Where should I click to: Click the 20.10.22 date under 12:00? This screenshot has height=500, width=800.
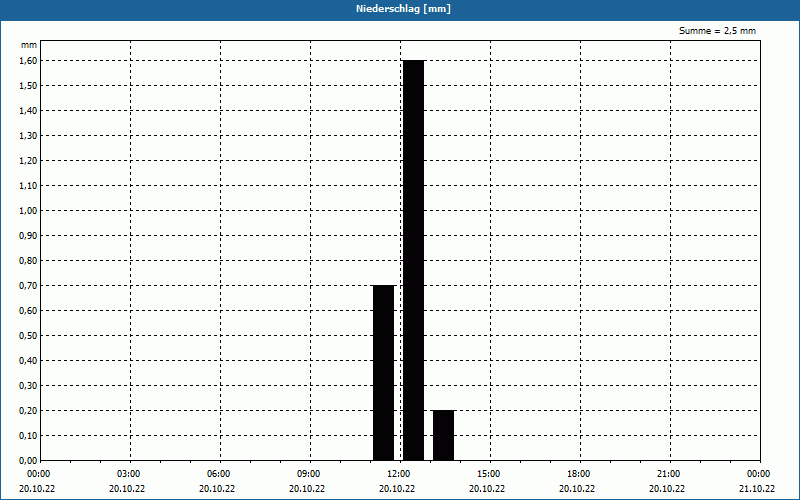(x=397, y=488)
